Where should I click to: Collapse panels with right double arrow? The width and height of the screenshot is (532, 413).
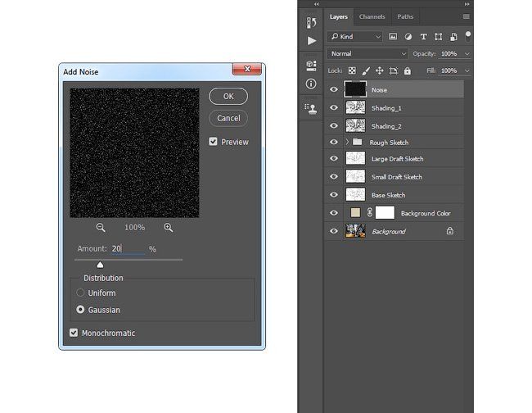pos(467,4)
